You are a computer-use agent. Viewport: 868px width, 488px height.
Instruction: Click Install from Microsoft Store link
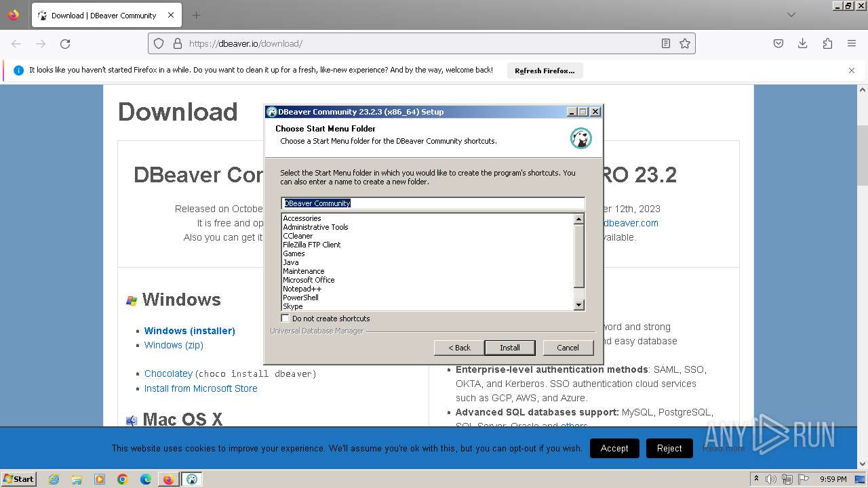(x=201, y=388)
